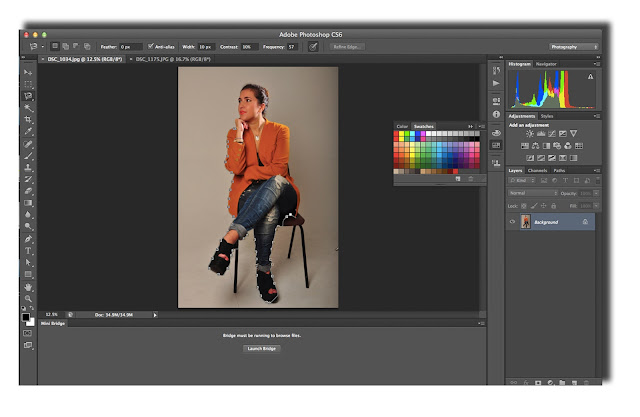Screen dimensions: 640x417
Task: Add a Levels adjustment
Action: click(541, 133)
